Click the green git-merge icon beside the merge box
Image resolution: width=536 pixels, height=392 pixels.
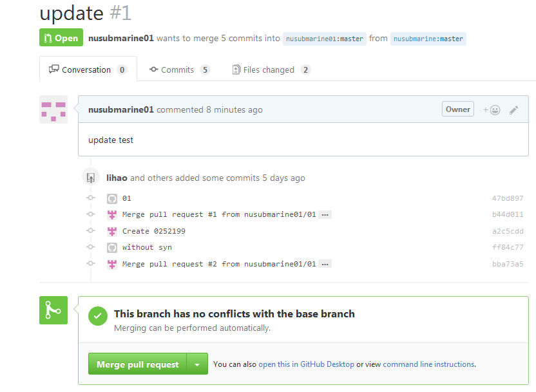coord(53,310)
